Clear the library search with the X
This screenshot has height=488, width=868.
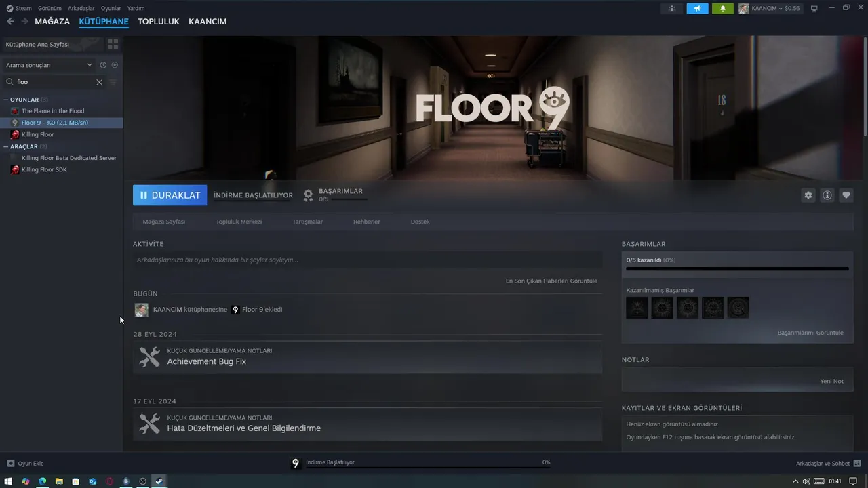pos(99,82)
